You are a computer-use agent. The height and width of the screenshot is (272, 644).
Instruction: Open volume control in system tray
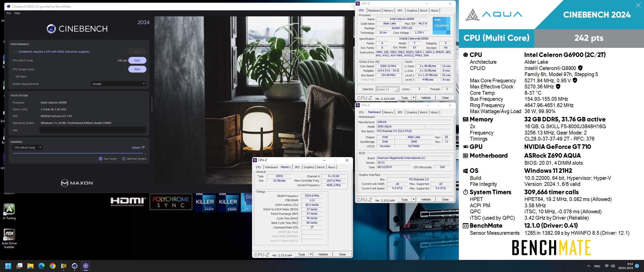613,266
